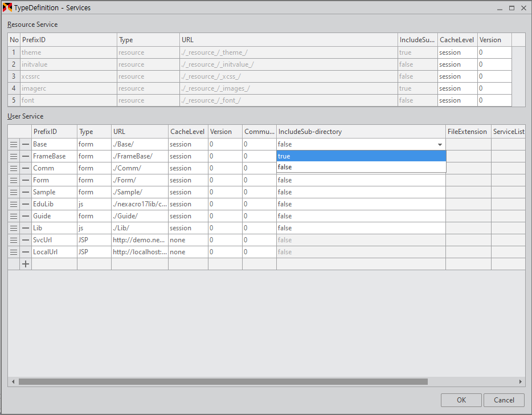Viewport: 532px width, 415px height.
Task: Click the right arrow of horizontal scrollbar
Action: point(520,382)
